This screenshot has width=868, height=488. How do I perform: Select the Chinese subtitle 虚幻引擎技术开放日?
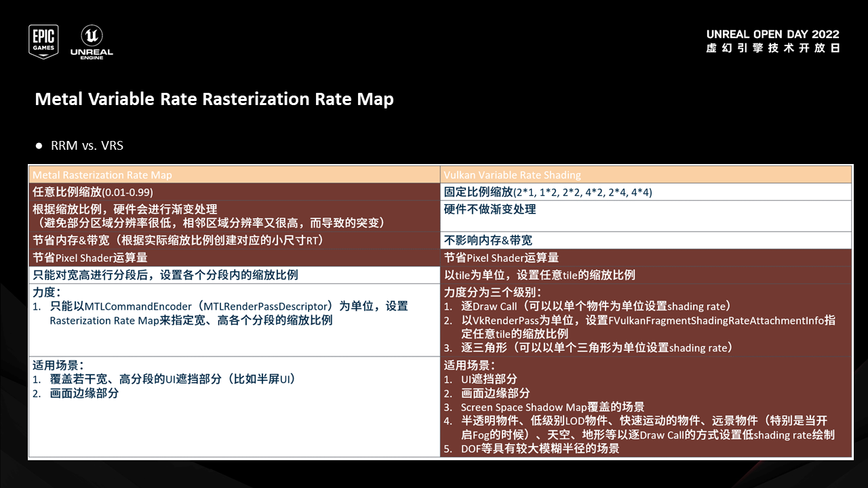[x=773, y=48]
